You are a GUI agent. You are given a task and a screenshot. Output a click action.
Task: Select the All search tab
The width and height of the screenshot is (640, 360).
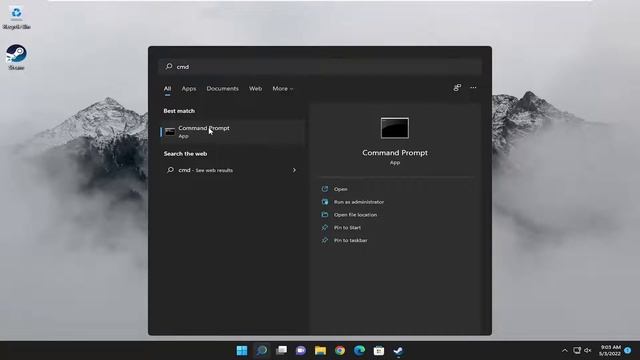point(167,89)
